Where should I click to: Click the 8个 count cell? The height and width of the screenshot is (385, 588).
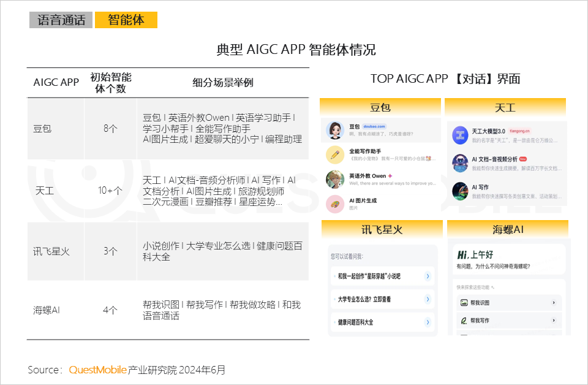111,129
